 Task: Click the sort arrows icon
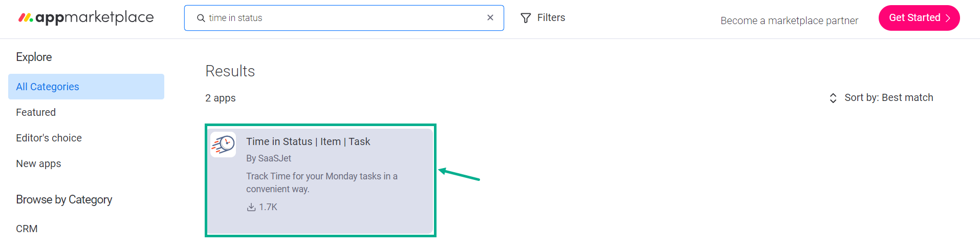click(x=833, y=98)
